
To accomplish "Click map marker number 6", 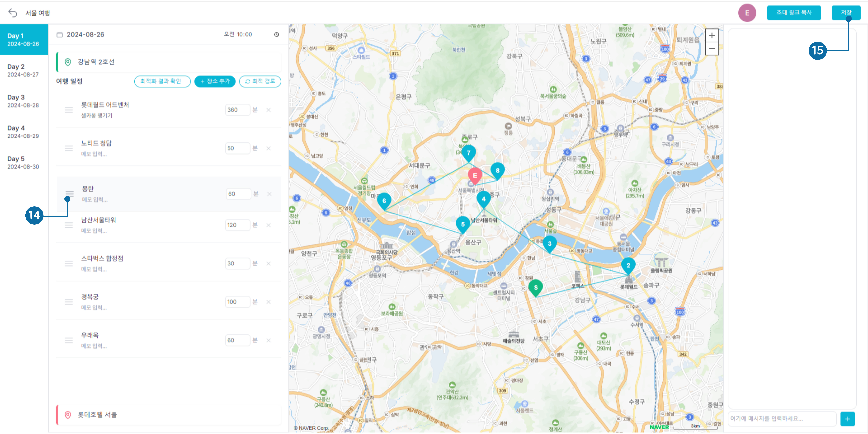I will tap(384, 201).
